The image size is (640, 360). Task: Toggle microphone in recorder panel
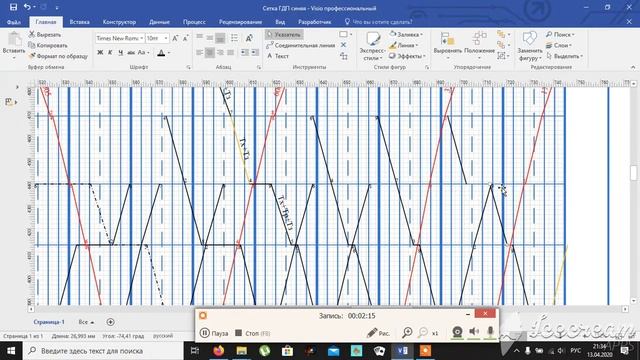point(490,332)
